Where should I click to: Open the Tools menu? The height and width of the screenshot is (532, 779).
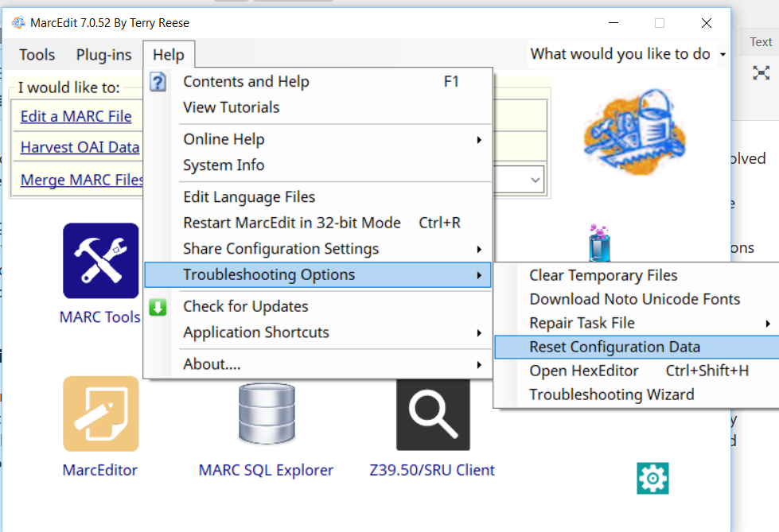37,55
